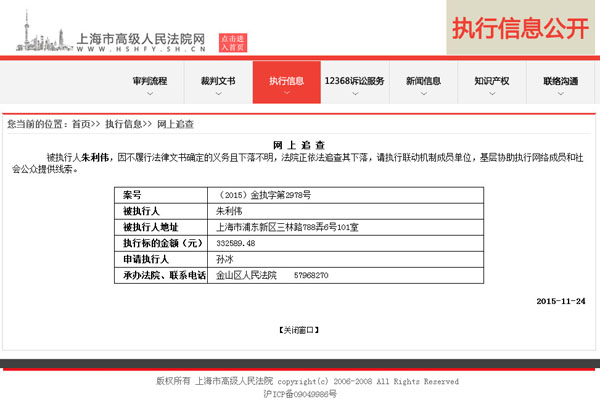Screen dimensions: 600x407
Task: Click the 承办法院、联系电话 row label
Action: tap(164, 275)
